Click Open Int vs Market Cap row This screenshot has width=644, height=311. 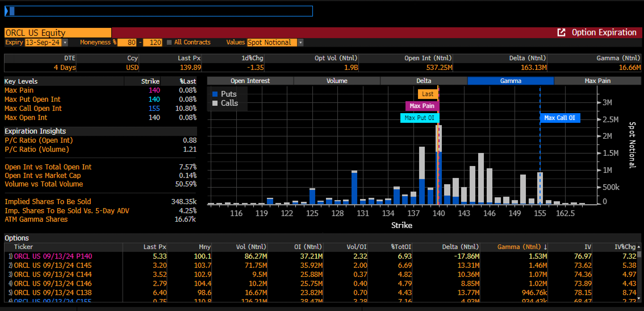(x=101, y=176)
